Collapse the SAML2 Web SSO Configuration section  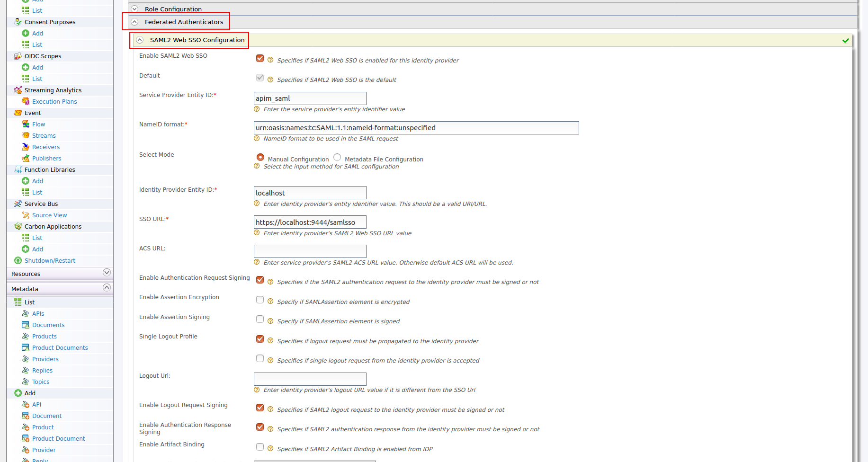(x=140, y=40)
